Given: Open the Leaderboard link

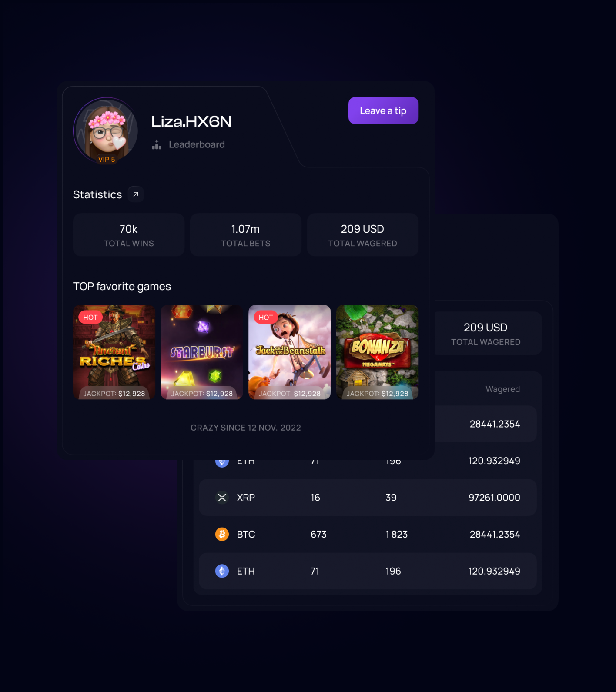Looking at the screenshot, I should click(197, 144).
